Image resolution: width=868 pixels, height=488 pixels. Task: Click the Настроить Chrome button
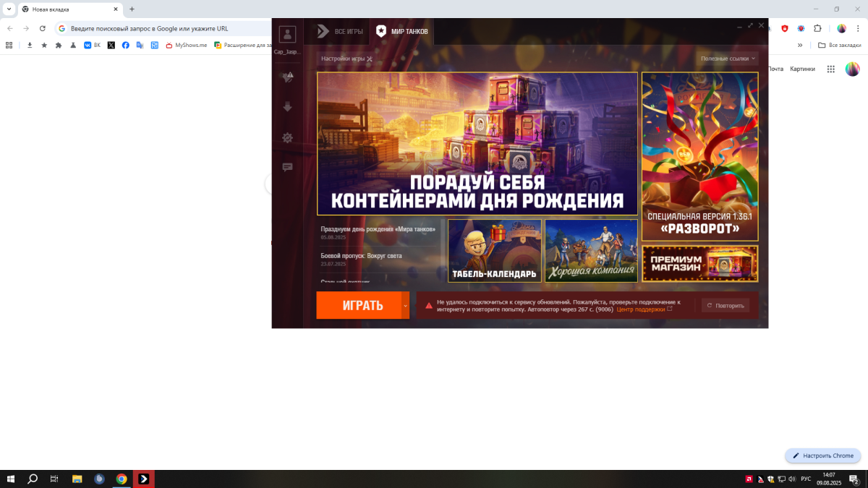tap(823, 455)
